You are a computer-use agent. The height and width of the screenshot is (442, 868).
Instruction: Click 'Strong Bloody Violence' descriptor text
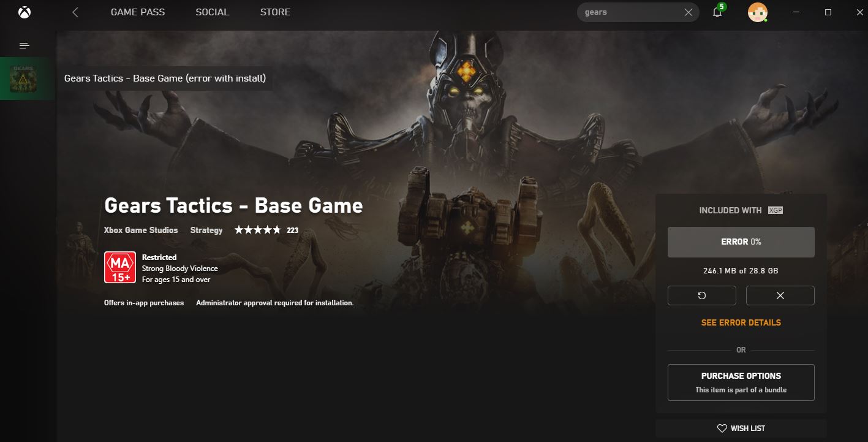click(180, 269)
